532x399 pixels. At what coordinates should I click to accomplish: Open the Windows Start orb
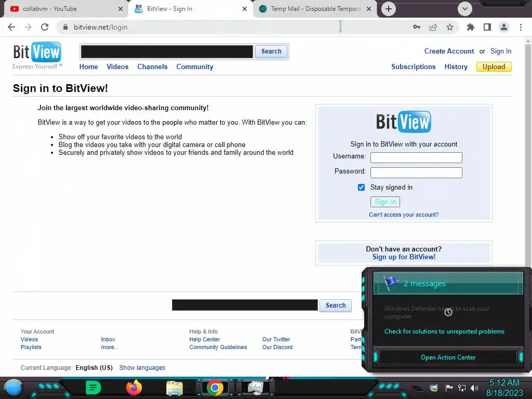click(14, 388)
